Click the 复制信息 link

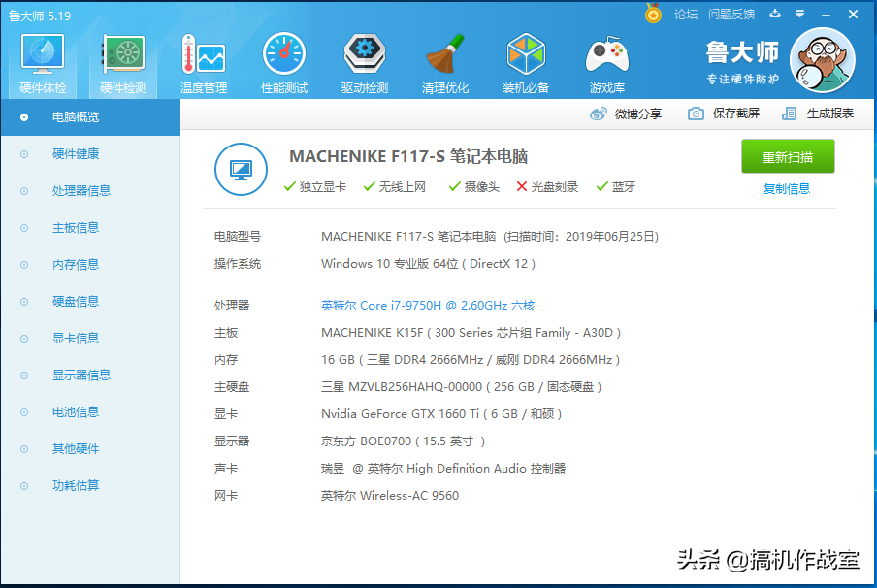pyautogui.click(x=787, y=189)
